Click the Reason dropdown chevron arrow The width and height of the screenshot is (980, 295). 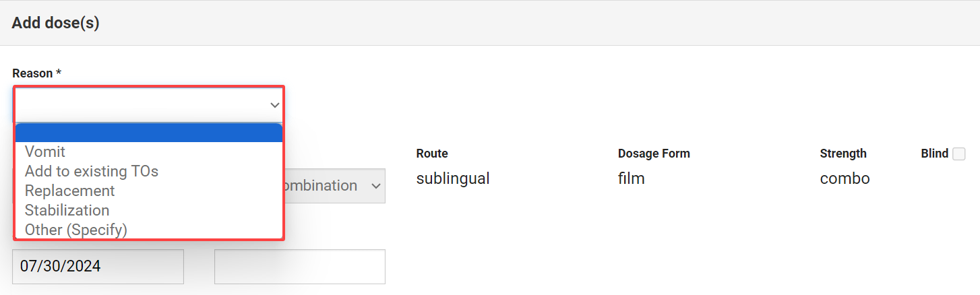274,105
